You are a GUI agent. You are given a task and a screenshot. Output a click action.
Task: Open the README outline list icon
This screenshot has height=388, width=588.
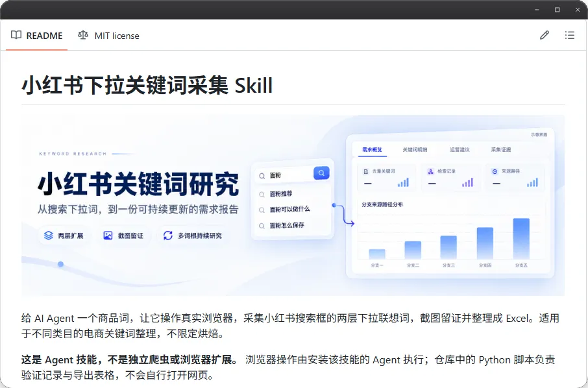570,35
